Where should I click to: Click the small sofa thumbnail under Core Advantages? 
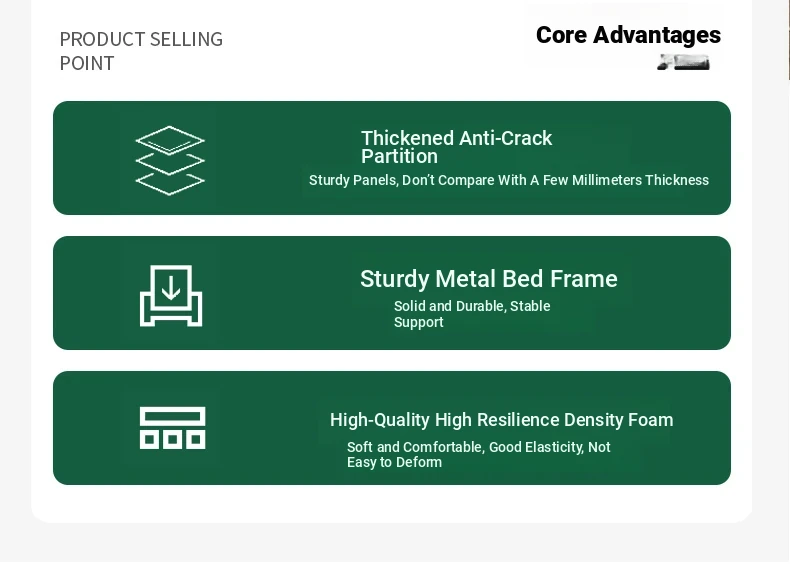(x=683, y=62)
